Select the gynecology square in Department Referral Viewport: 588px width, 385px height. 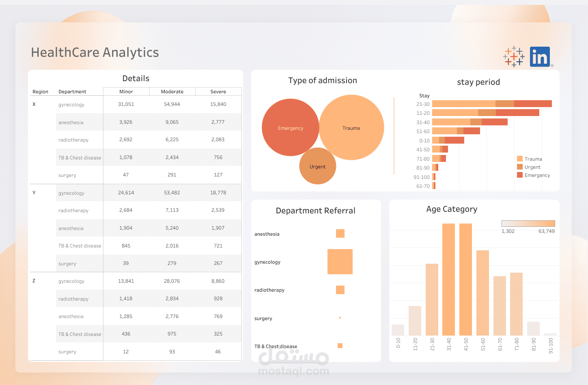pyautogui.click(x=340, y=262)
